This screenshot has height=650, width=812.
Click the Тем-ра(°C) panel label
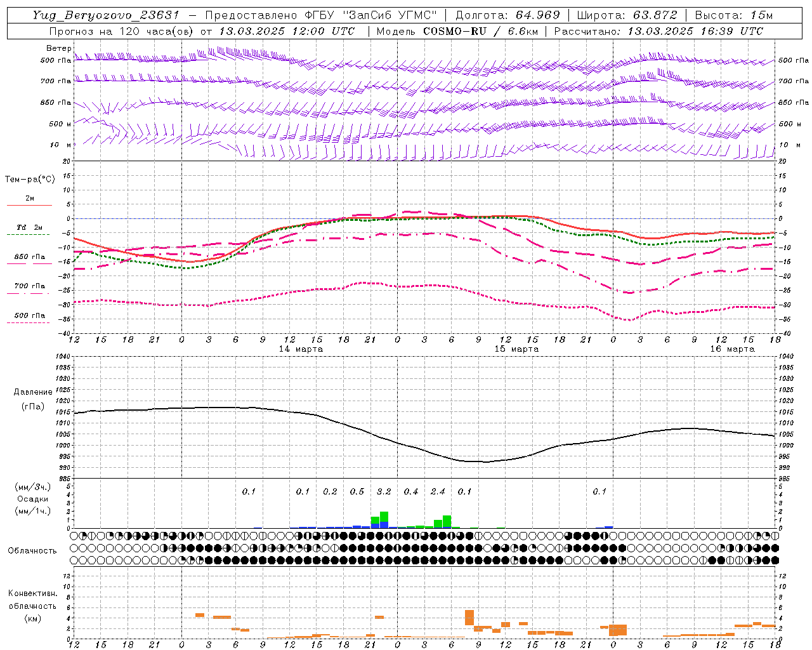pos(30,180)
